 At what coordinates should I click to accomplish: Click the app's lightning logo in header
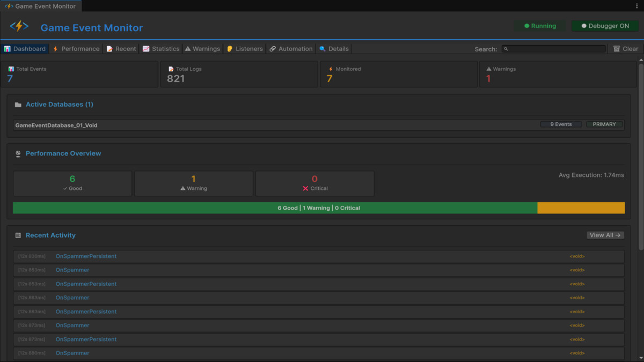tap(18, 25)
